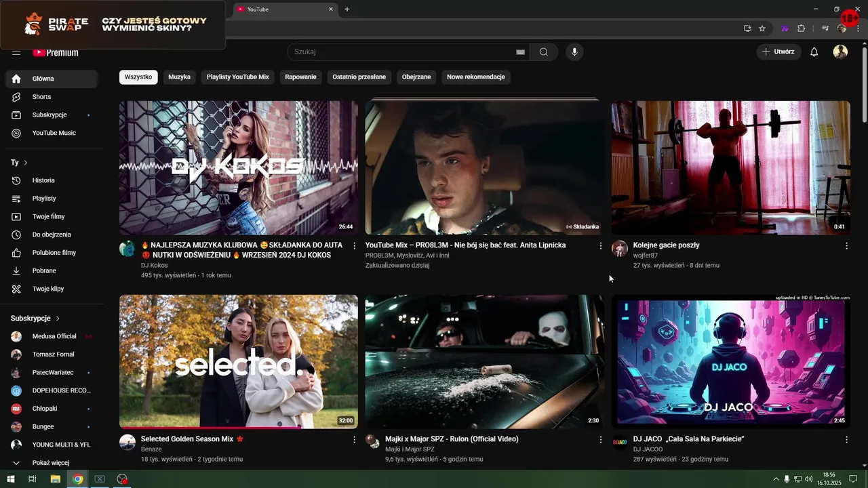Open DJ Kokos channel avatar

127,248
